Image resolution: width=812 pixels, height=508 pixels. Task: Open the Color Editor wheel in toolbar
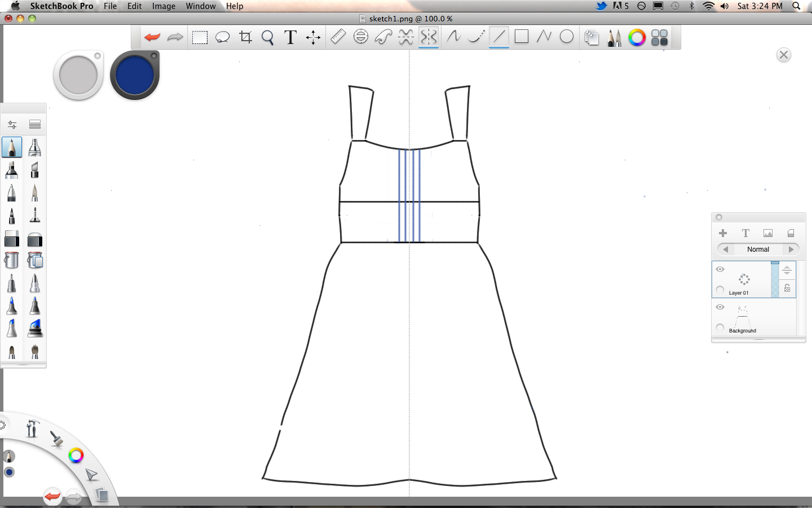pyautogui.click(x=637, y=38)
